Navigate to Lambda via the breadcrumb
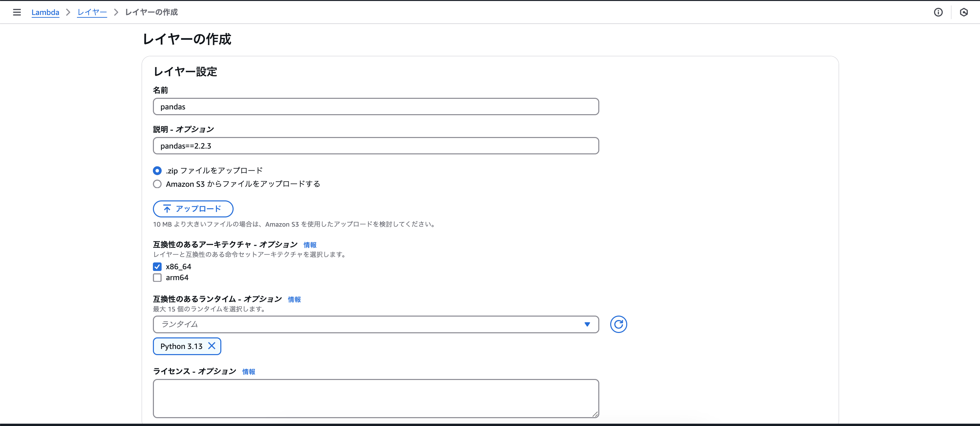 [x=45, y=12]
